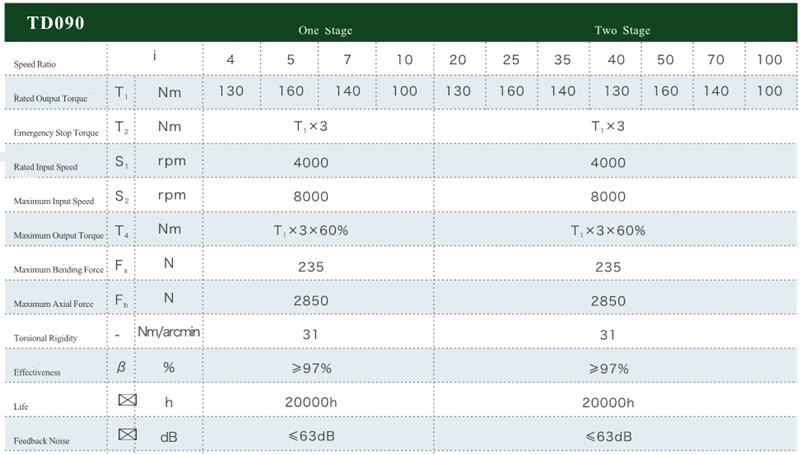This screenshot has width=800, height=454.
Task: Select the Two Stage column header
Action: coord(622,31)
